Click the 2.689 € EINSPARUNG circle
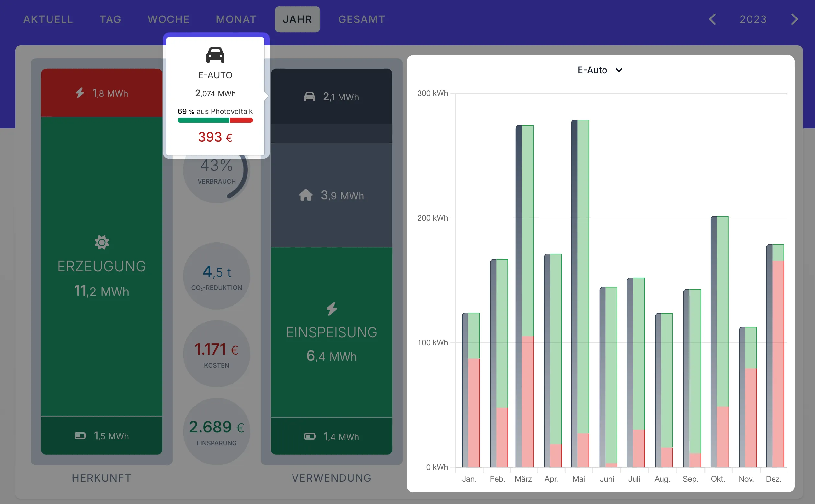Image resolution: width=815 pixels, height=504 pixels. 216,431
